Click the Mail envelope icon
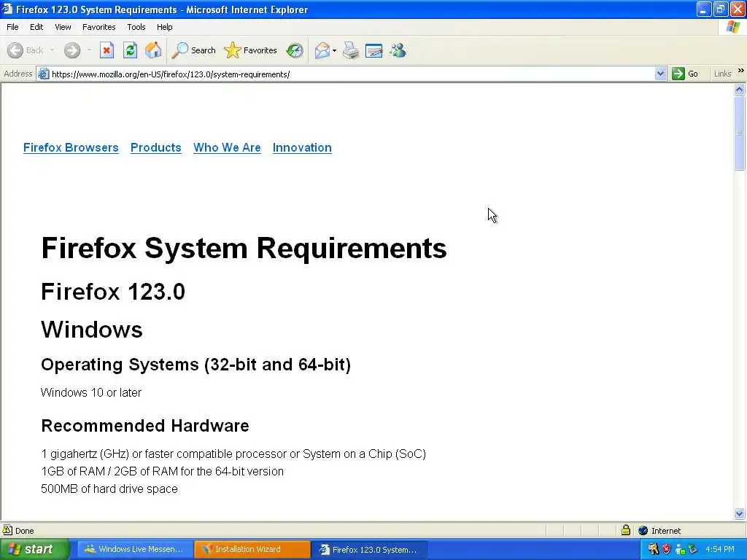 pos(322,50)
